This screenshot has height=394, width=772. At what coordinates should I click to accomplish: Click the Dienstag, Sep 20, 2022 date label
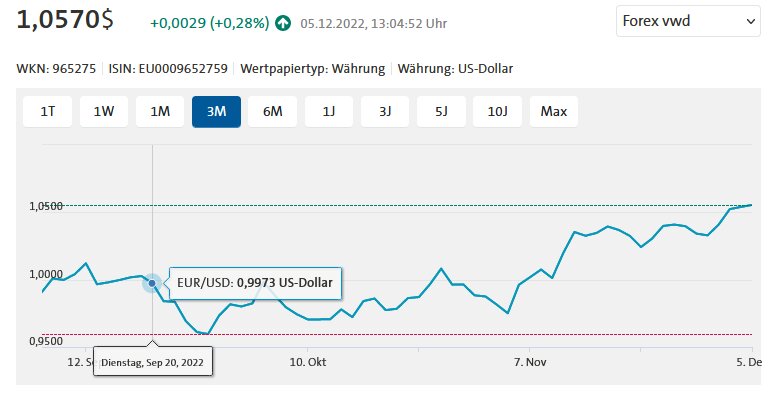tap(153, 362)
